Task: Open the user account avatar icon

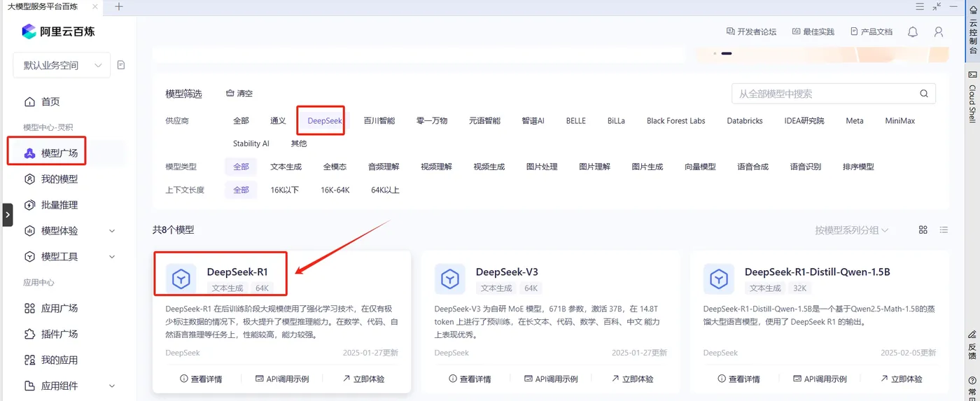Action: [939, 32]
